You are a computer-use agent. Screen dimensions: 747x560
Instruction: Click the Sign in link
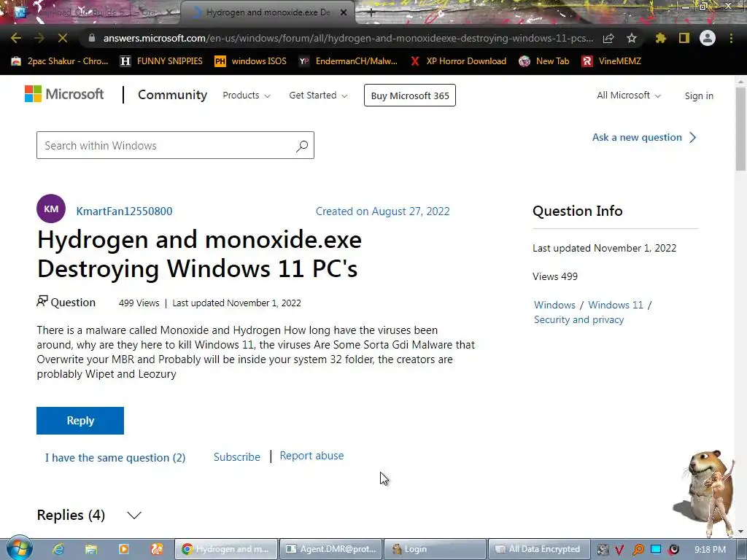point(699,96)
